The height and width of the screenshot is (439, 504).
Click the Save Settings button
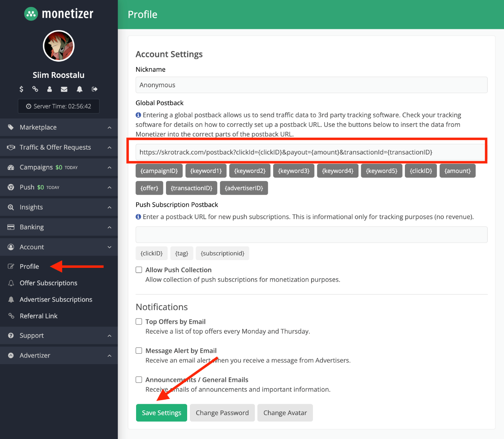162,413
